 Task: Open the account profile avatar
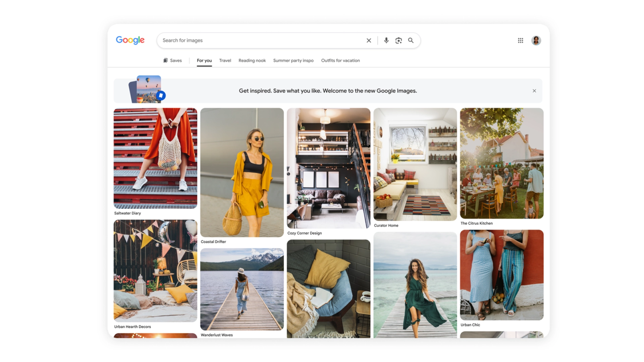536,41
